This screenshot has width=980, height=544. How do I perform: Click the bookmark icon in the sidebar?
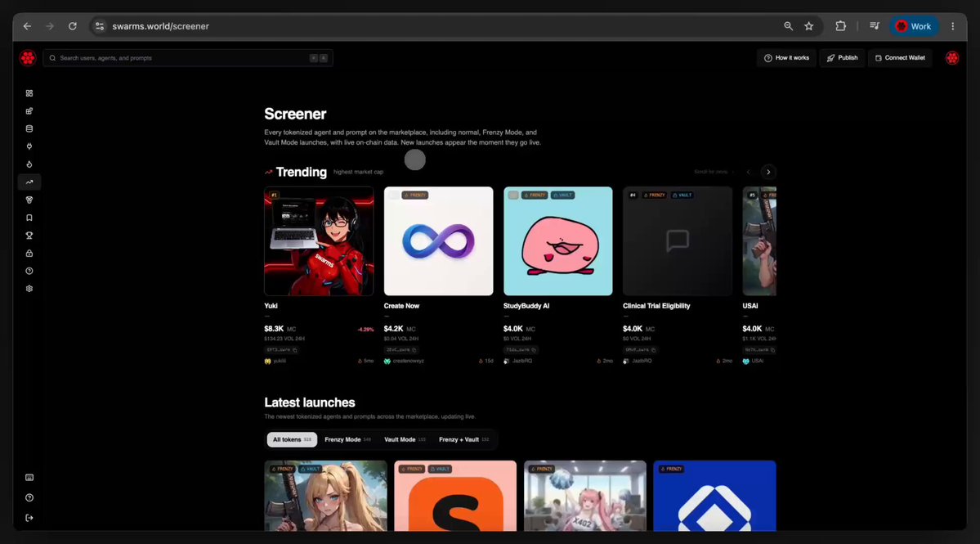click(x=29, y=218)
